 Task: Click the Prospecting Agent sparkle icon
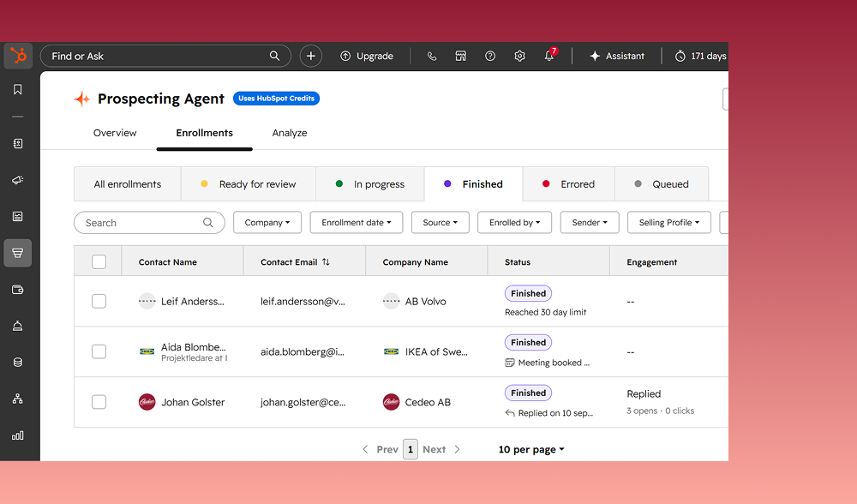click(x=82, y=99)
